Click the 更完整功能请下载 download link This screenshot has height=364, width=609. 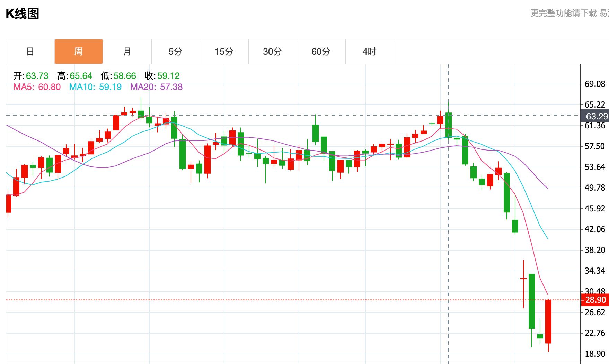(564, 13)
